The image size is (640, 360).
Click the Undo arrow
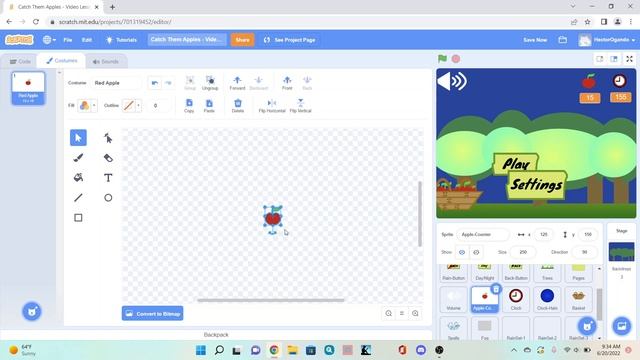(155, 83)
